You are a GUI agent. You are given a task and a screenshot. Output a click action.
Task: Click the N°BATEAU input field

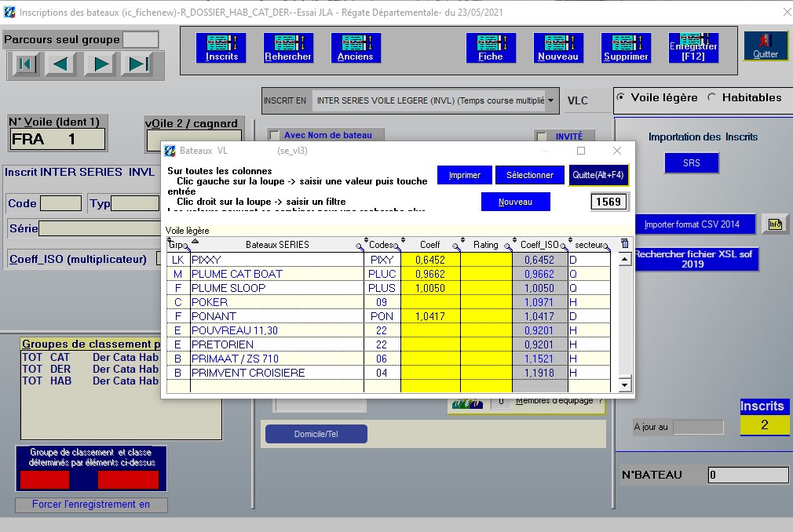point(748,475)
